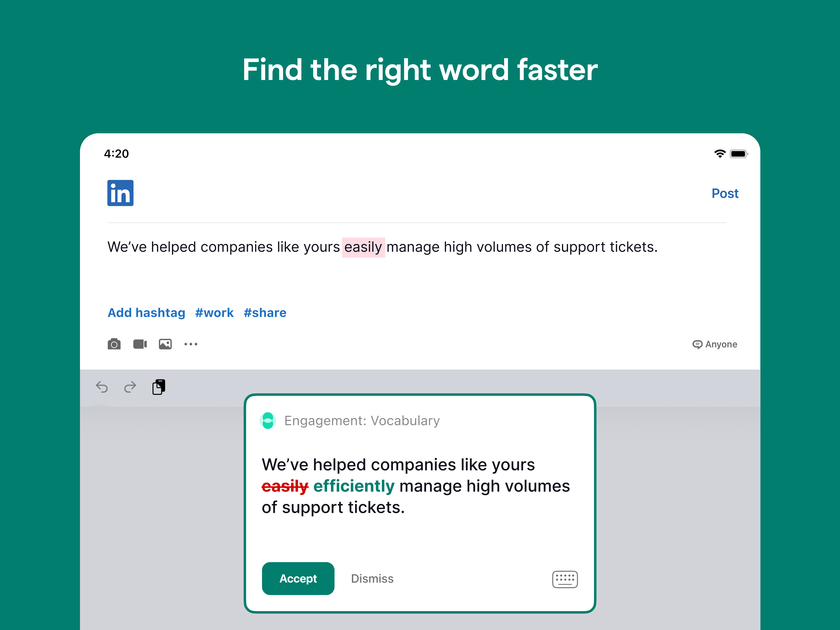
Task: Undo the last edit
Action: (102, 387)
